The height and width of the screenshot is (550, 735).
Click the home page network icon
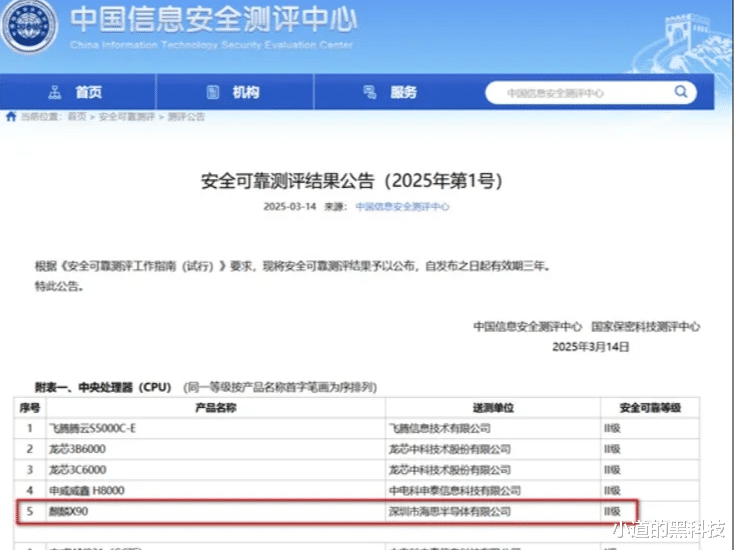55,92
